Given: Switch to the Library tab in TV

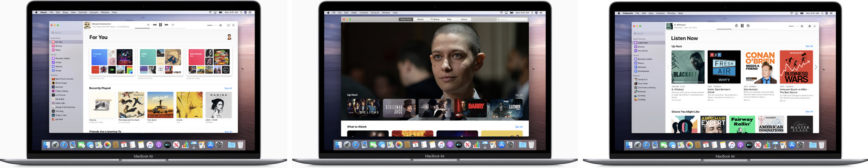Looking at the screenshot, I should point(464,19).
